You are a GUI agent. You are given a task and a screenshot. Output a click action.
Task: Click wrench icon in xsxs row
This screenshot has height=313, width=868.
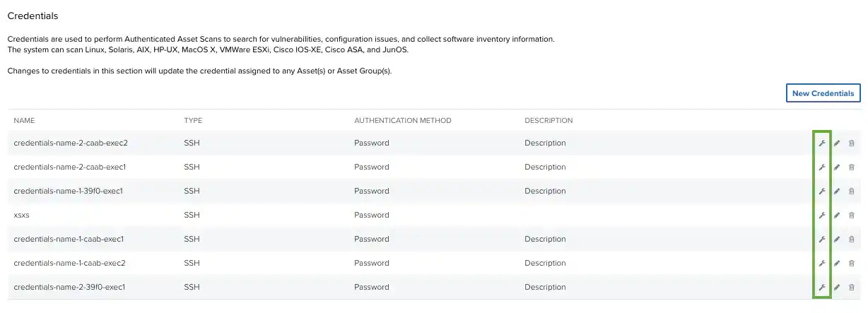[x=822, y=215]
